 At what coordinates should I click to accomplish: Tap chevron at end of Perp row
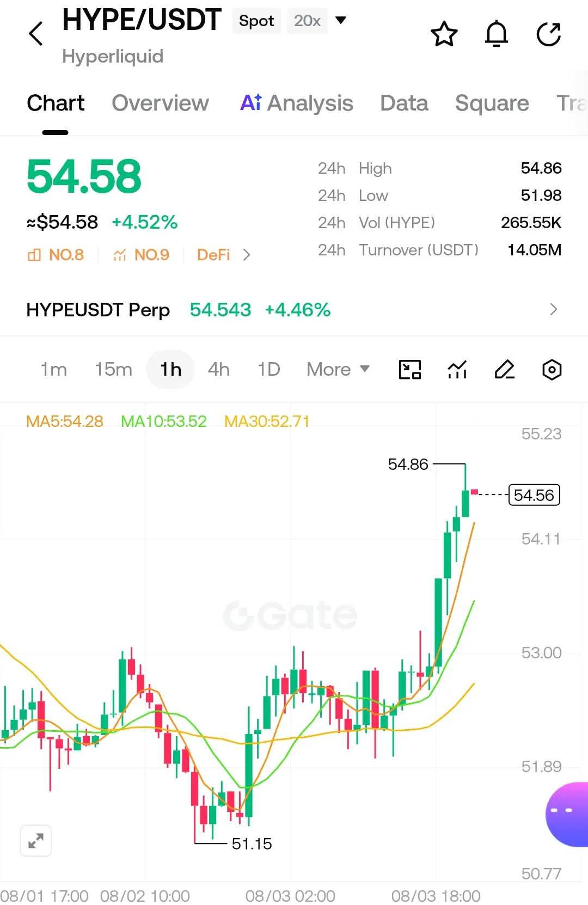coord(554,309)
